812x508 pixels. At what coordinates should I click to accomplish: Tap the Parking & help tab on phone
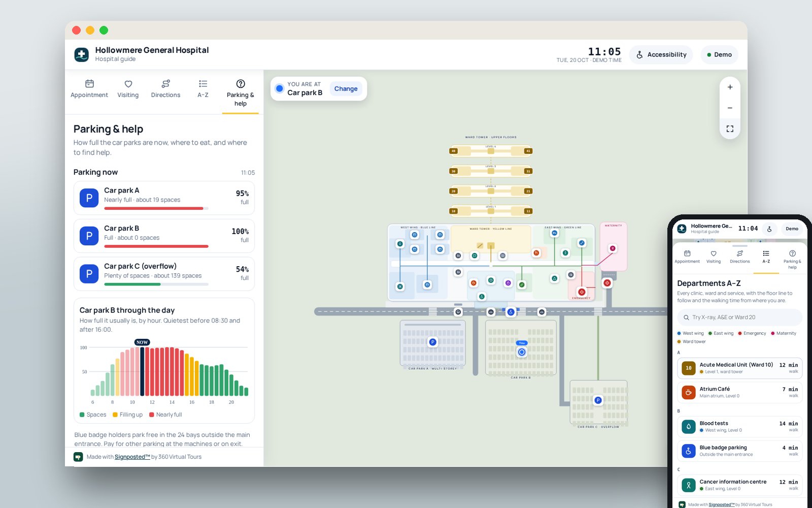[x=792, y=260]
